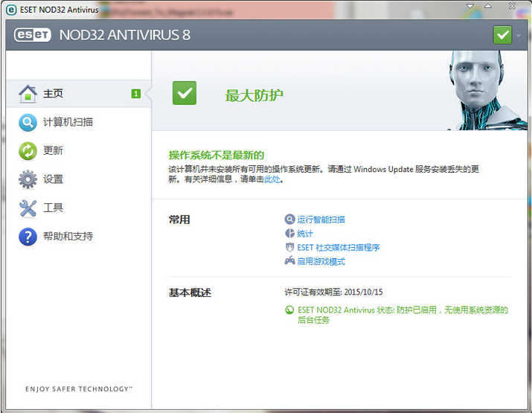Screen dimensions: 532x413
Task: Click the gamepad icon for game mode
Action: click(289, 261)
